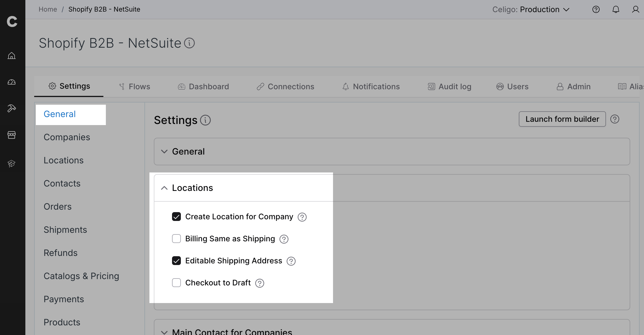
Task: Select Orders in settings side menu
Action: pos(58,207)
